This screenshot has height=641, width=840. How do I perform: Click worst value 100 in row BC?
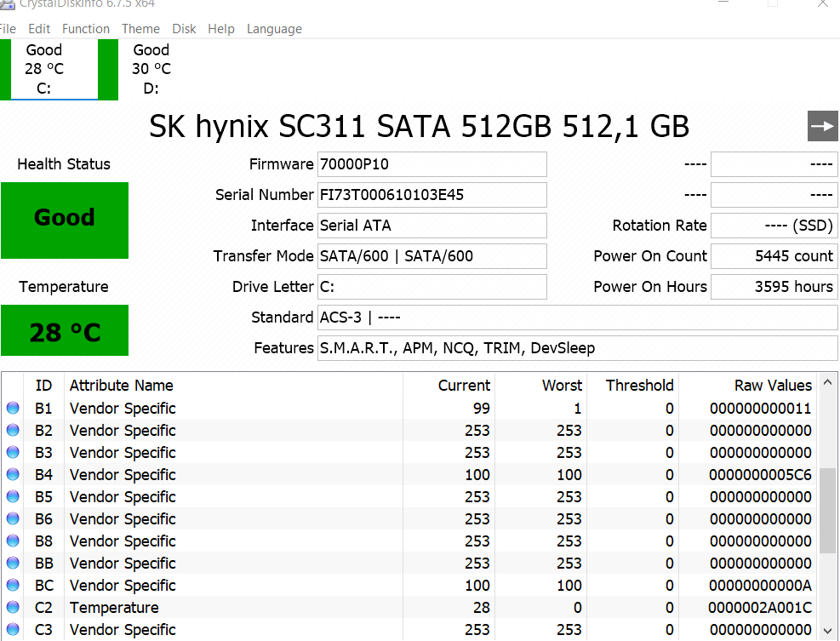pyautogui.click(x=569, y=586)
